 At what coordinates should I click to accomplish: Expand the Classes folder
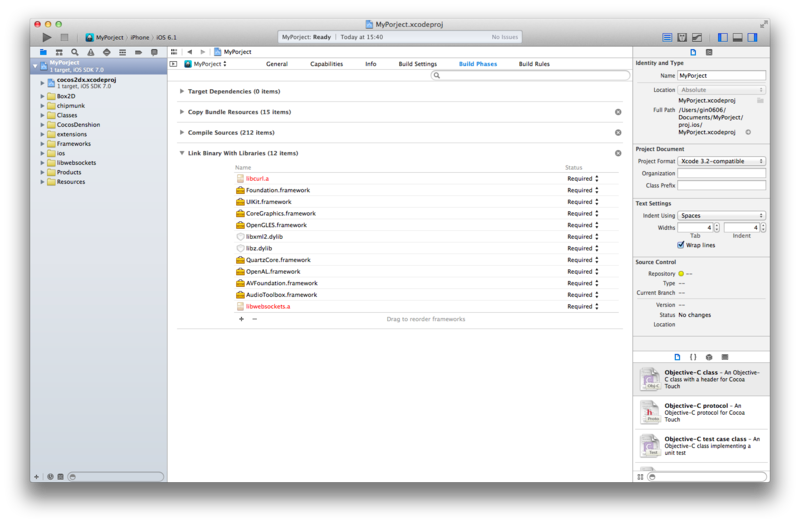42,115
